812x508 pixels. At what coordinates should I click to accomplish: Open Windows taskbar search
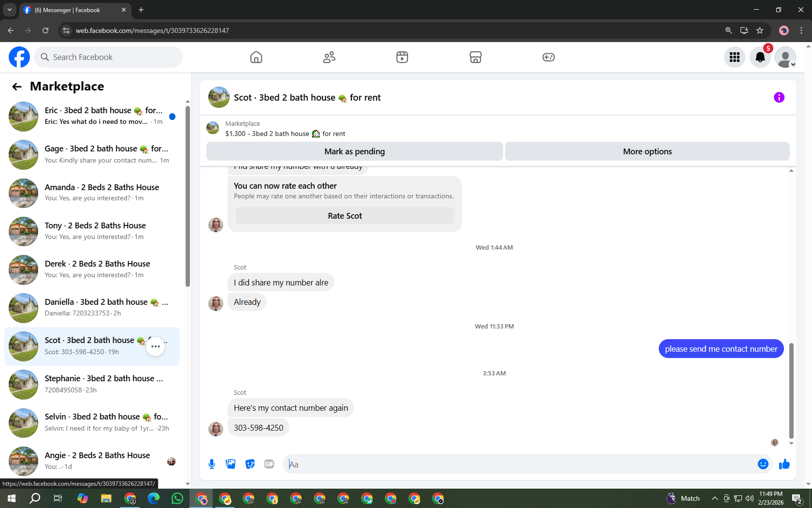35,498
